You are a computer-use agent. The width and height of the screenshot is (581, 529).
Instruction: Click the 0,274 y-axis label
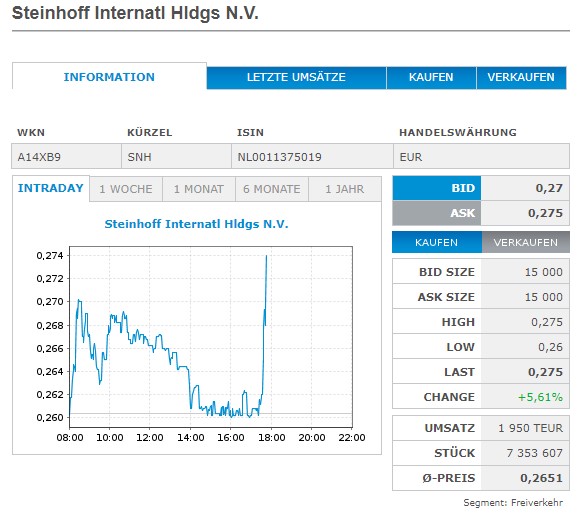(50, 256)
